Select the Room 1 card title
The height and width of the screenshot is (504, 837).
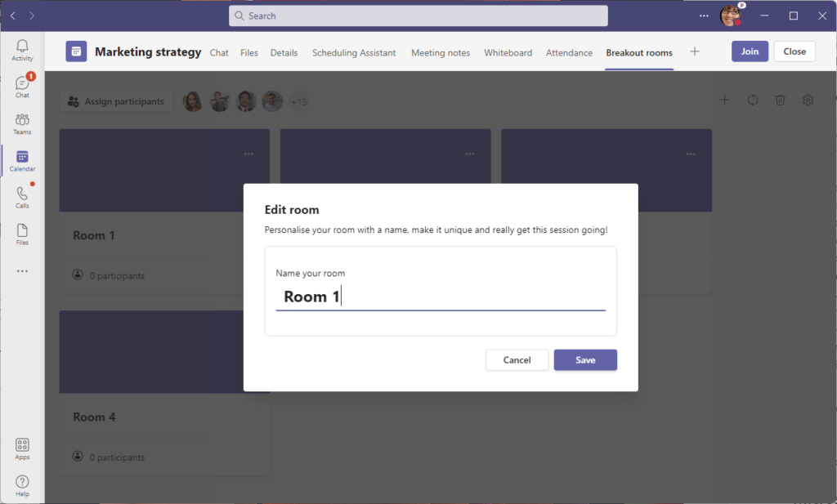(94, 235)
